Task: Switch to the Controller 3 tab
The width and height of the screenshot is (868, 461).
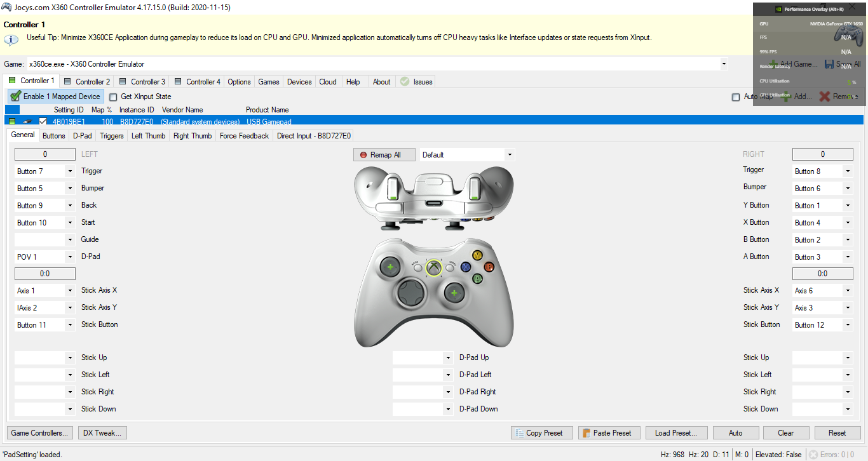Action: 142,81
